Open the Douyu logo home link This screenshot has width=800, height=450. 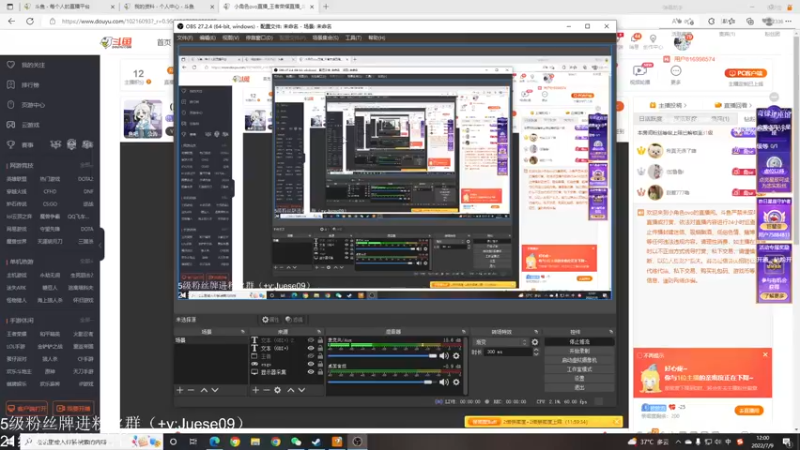pos(116,42)
